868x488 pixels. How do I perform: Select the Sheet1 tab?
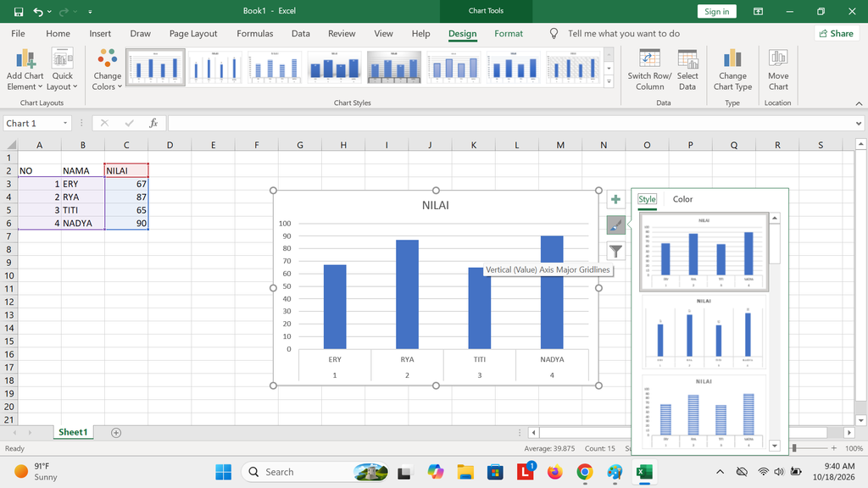point(73,432)
